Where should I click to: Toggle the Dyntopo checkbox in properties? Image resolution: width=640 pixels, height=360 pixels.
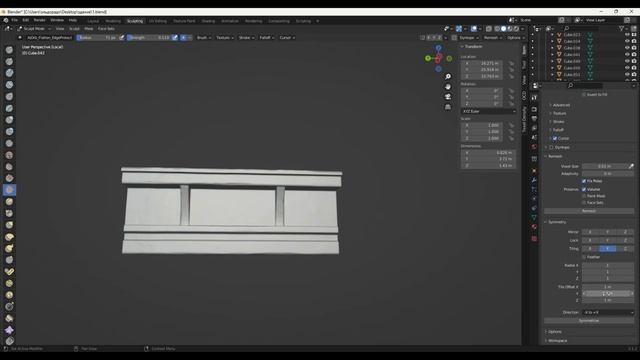(x=551, y=147)
